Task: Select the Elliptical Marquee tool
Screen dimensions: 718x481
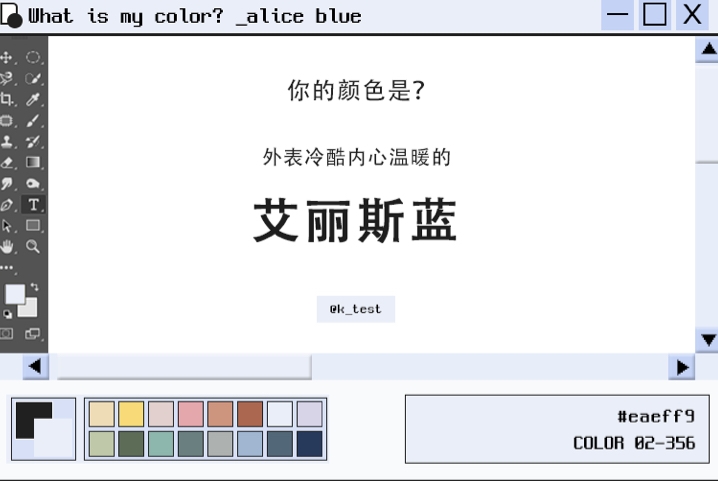Action: [33, 58]
